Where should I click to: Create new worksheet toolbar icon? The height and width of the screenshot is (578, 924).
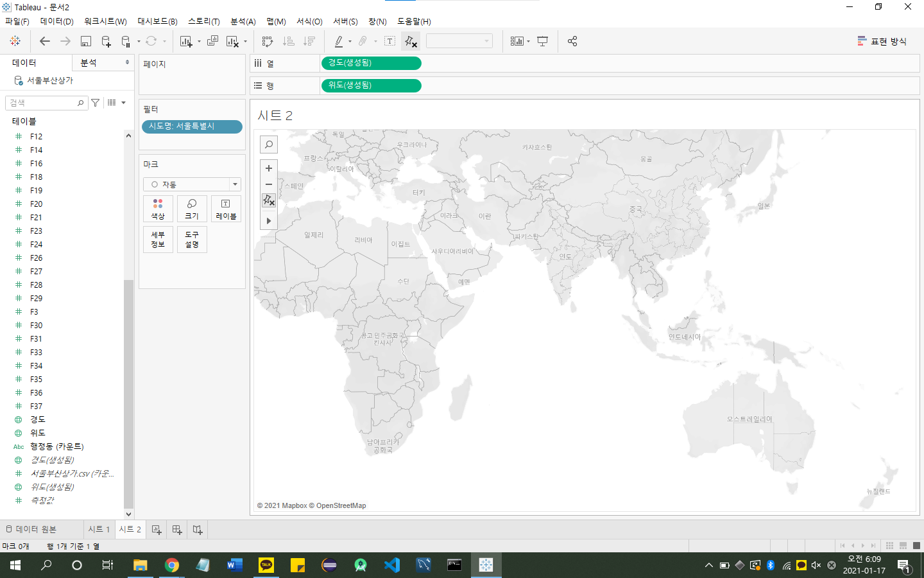[x=186, y=41]
